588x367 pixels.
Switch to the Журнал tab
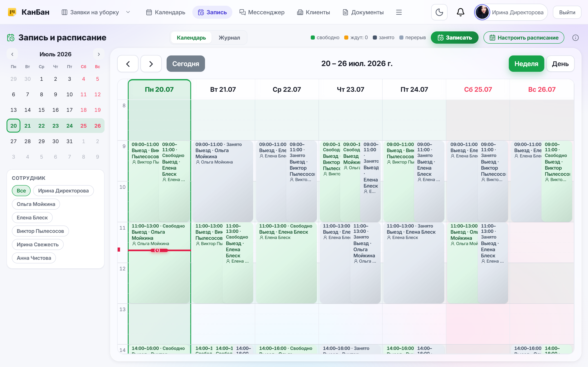click(x=229, y=38)
